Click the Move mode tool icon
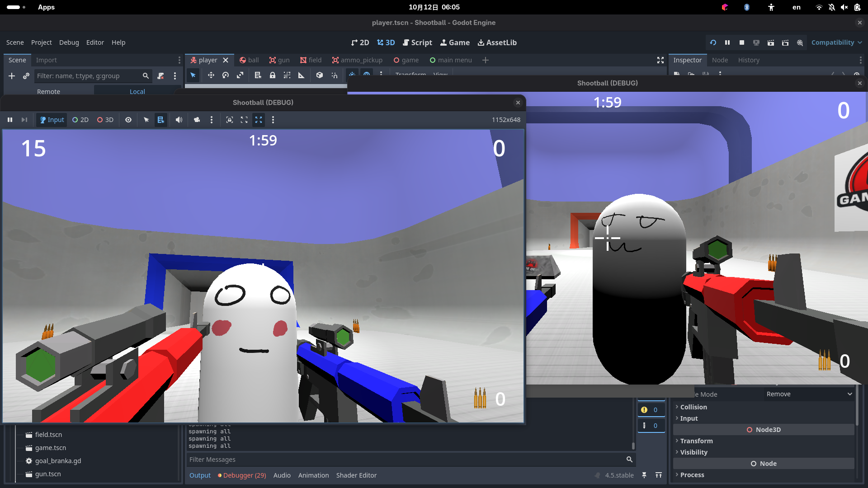This screenshot has width=868, height=488. (x=211, y=75)
